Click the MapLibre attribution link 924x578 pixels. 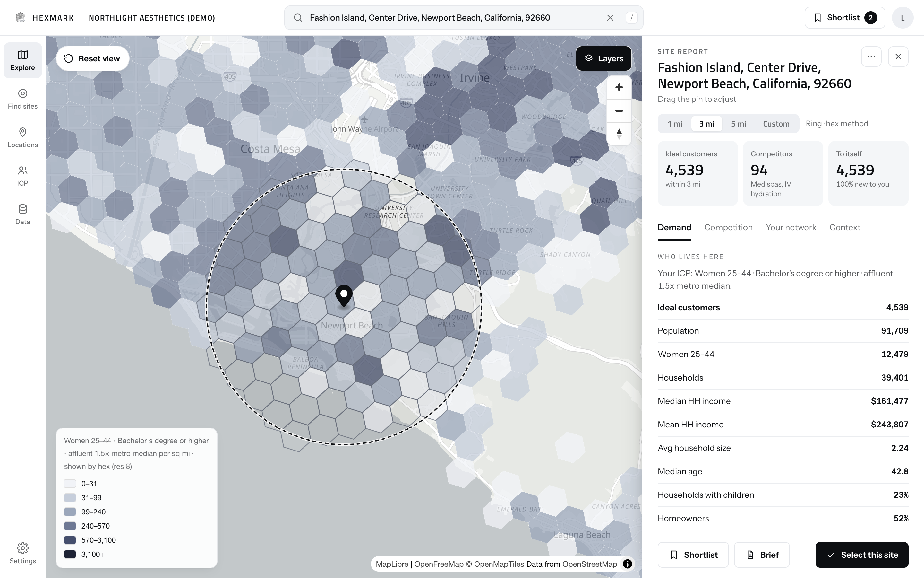[392, 564]
